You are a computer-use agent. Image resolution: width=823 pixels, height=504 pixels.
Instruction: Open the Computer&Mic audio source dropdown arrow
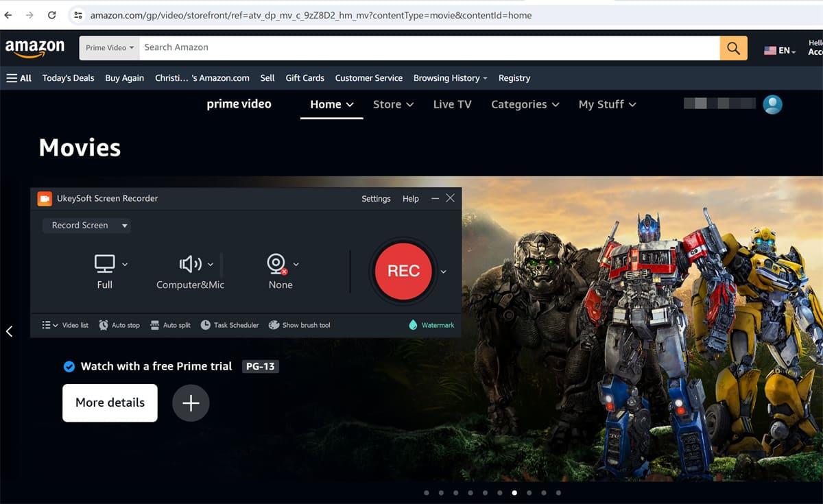click(x=211, y=265)
